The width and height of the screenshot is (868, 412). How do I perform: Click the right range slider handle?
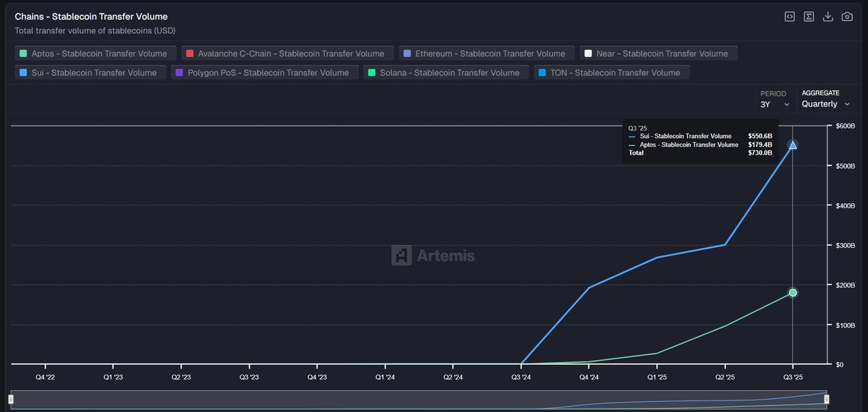point(827,399)
